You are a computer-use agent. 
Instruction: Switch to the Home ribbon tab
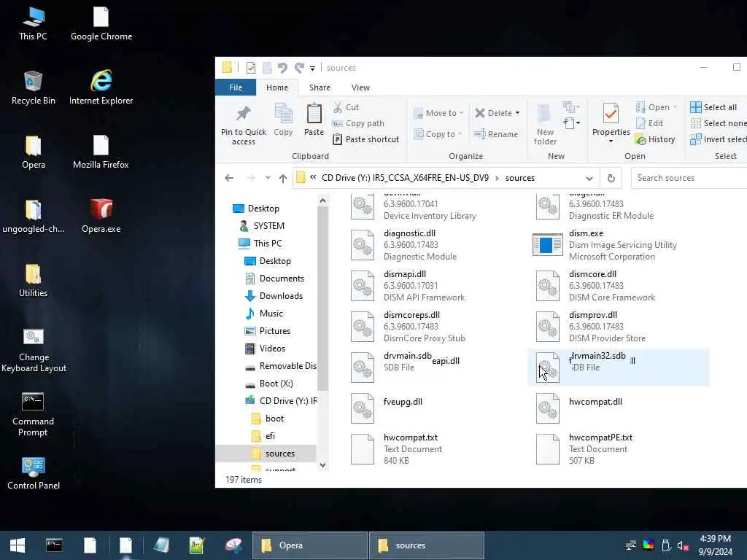tap(277, 87)
